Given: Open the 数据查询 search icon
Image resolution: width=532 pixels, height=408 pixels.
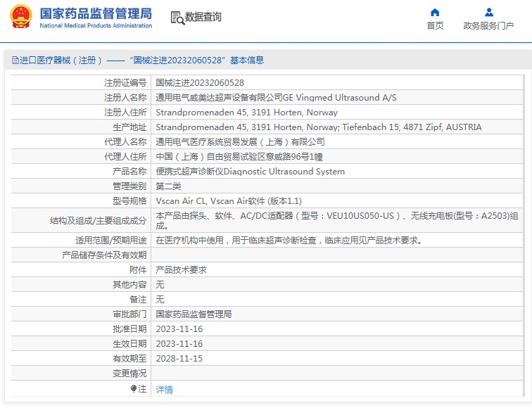Looking at the screenshot, I should click(x=177, y=18).
